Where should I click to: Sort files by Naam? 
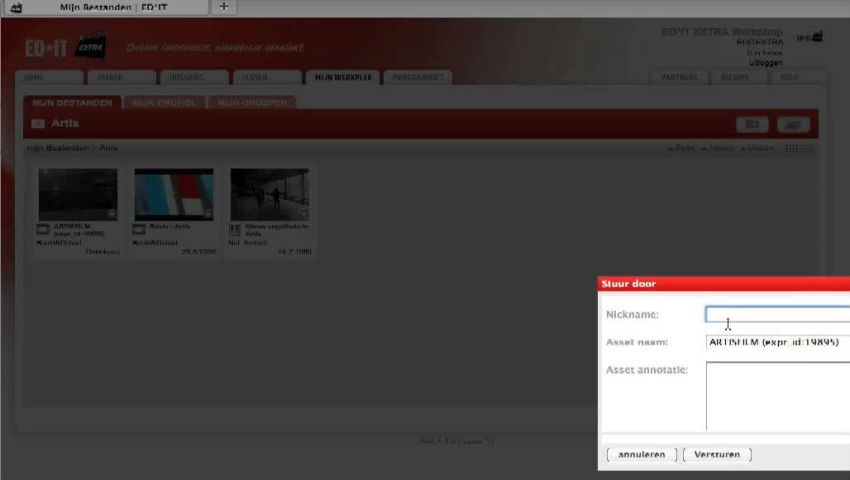(718, 148)
